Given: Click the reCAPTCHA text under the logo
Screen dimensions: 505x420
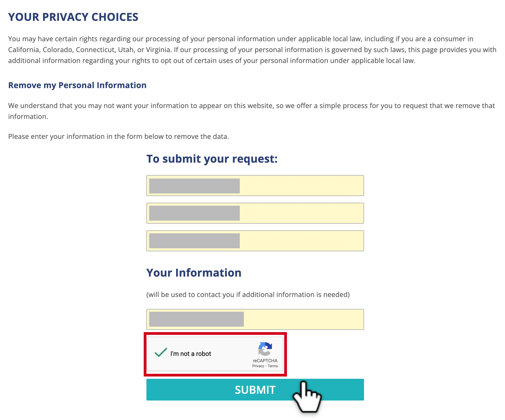Looking at the screenshot, I should (265, 361).
